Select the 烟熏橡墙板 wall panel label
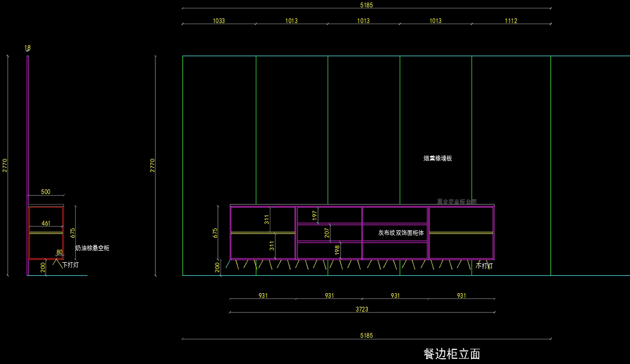The image size is (630, 364). point(437,158)
